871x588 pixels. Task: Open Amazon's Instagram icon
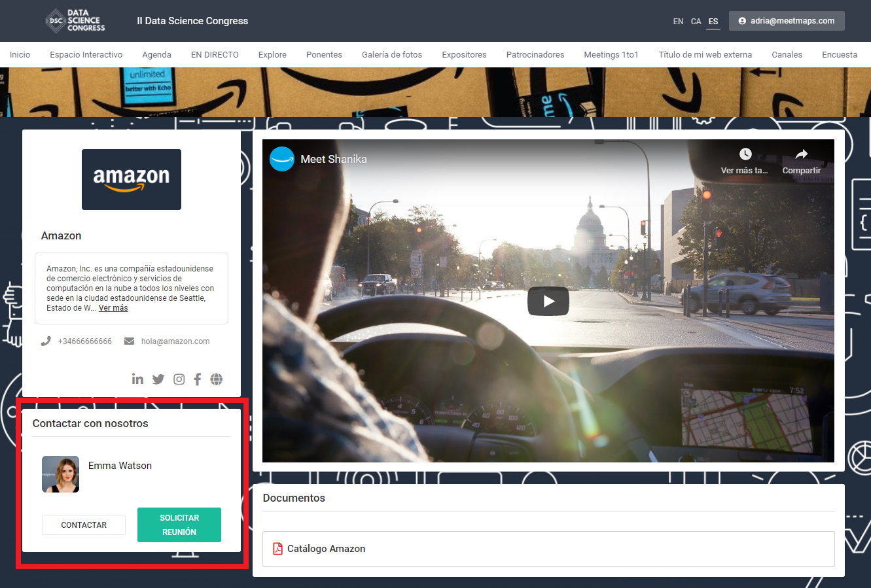[179, 379]
